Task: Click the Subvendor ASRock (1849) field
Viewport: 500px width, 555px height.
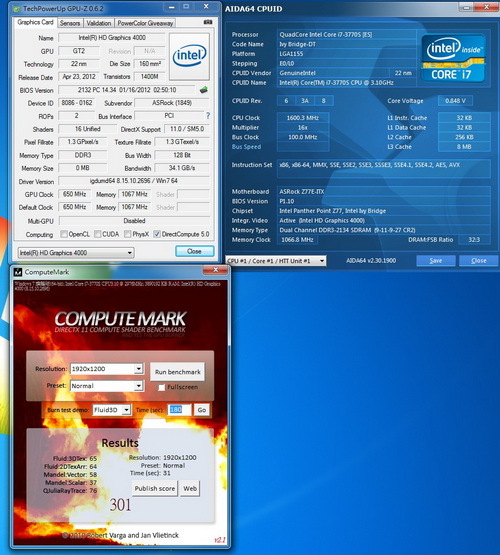Action: point(172,103)
